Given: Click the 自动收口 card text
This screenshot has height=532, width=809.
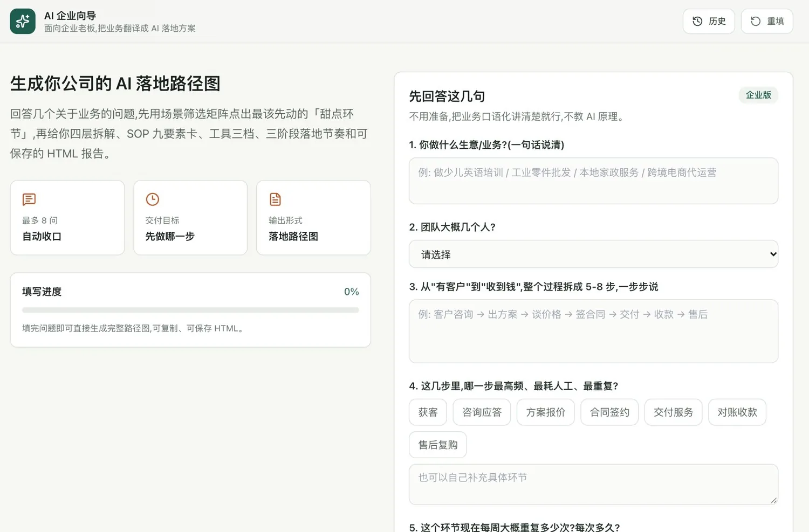Looking at the screenshot, I should click(42, 237).
